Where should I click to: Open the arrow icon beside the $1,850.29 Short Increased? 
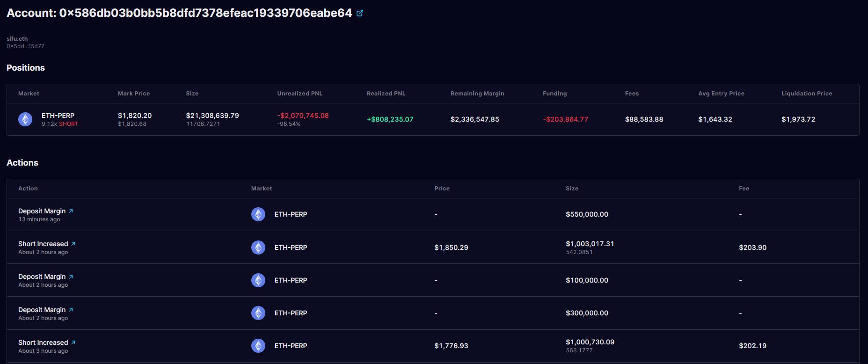(73, 244)
